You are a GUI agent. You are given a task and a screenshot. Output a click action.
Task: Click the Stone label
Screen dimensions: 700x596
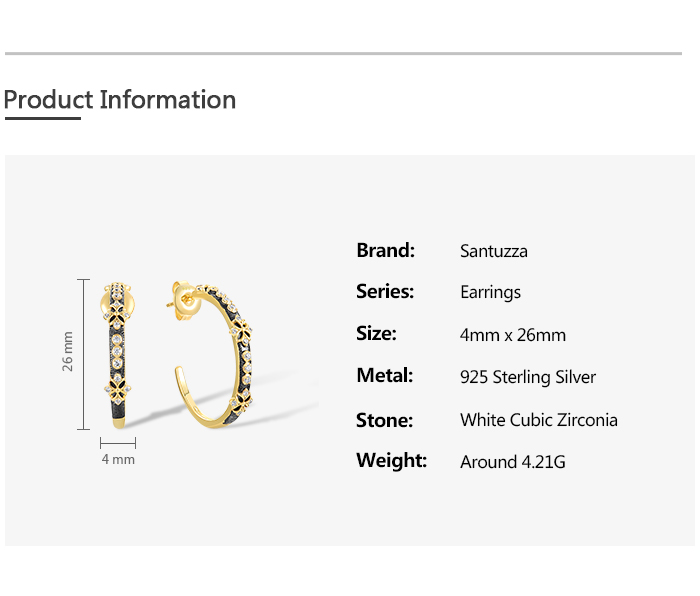384,420
